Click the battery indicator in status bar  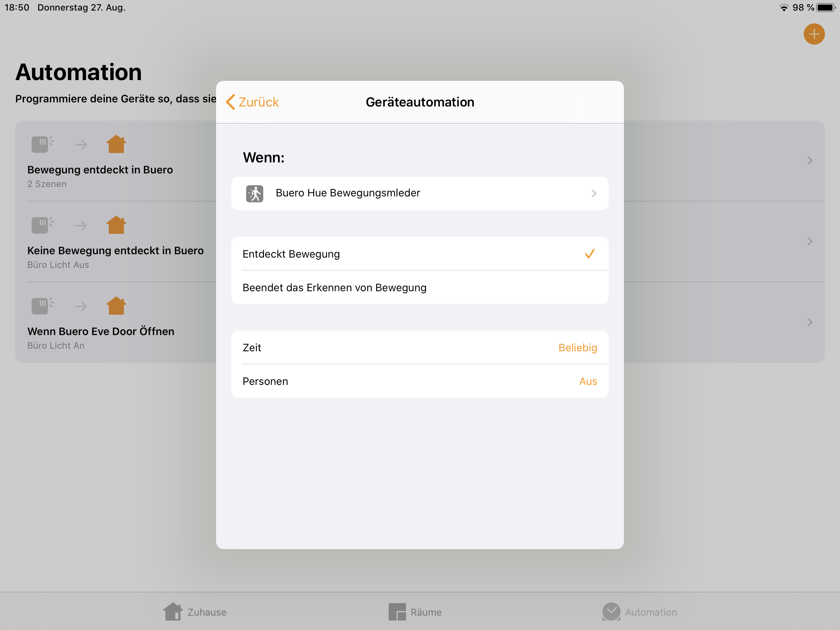point(826,8)
